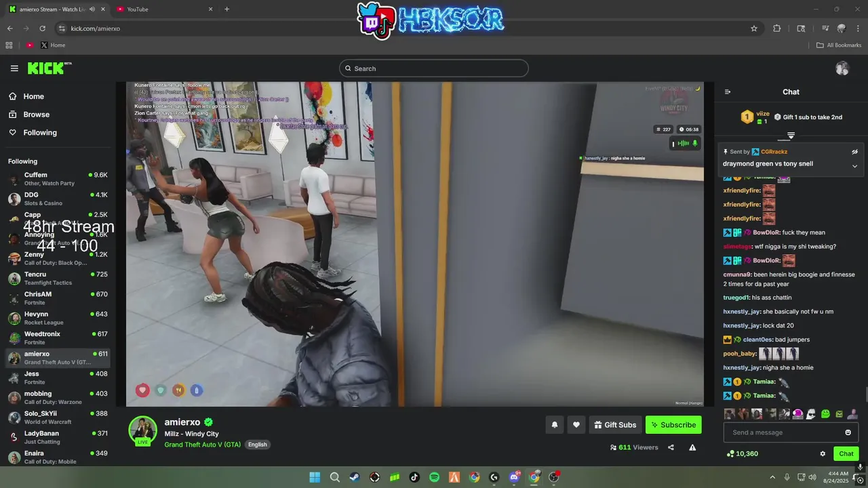Open ChrisAM Fortnite channel
Viewport: 868px width, 488px height.
[x=58, y=298]
